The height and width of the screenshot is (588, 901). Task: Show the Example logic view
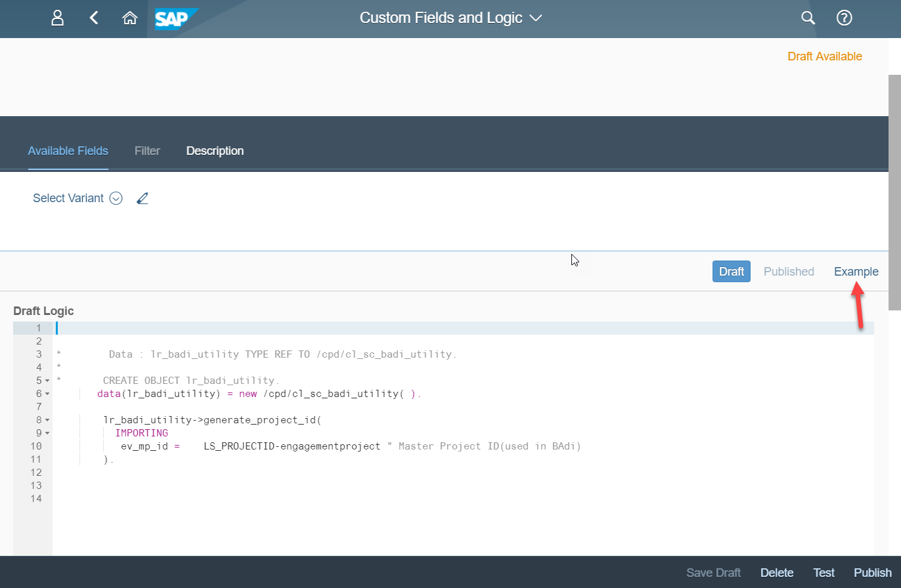[856, 272]
